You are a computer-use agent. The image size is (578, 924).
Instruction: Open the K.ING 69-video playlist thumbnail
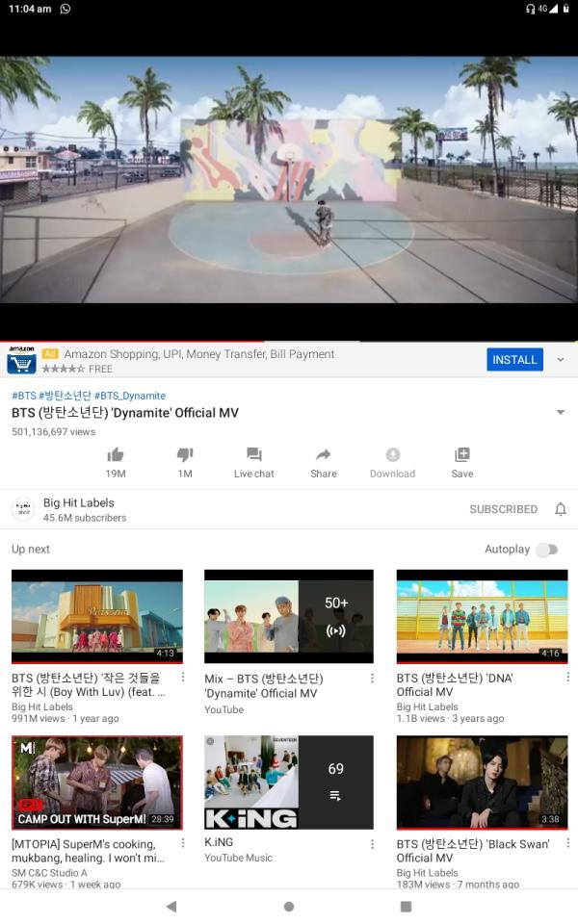click(x=289, y=783)
